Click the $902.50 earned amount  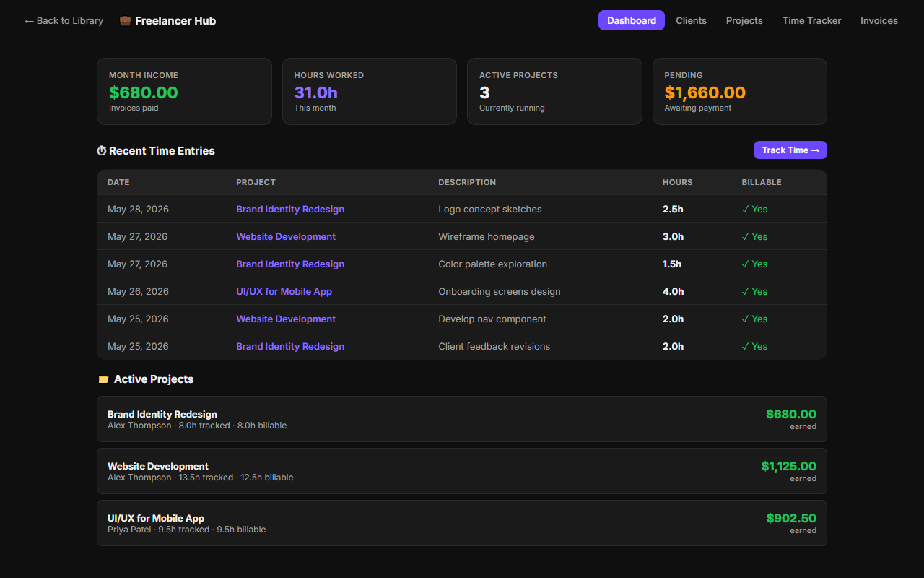(x=791, y=518)
